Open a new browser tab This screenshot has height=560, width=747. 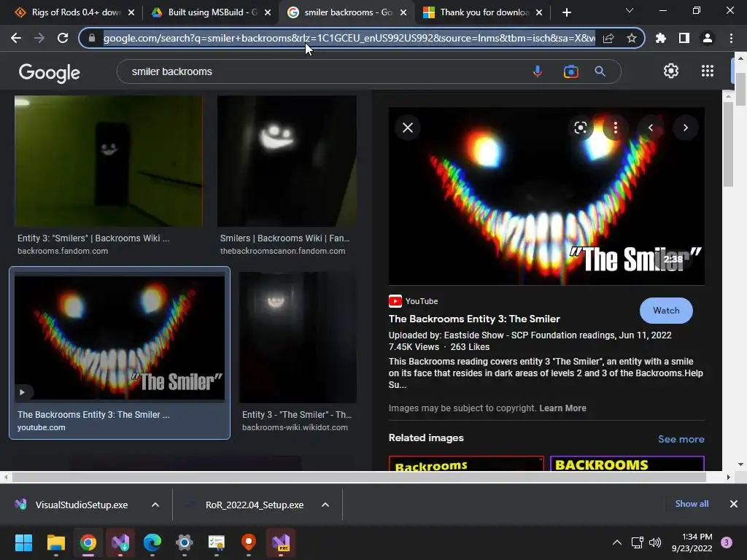[566, 12]
